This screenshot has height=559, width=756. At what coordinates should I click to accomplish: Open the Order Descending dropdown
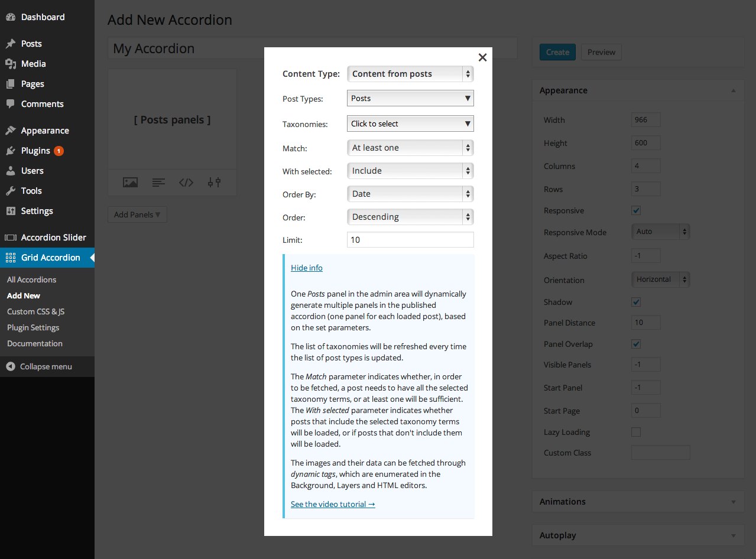pos(410,217)
